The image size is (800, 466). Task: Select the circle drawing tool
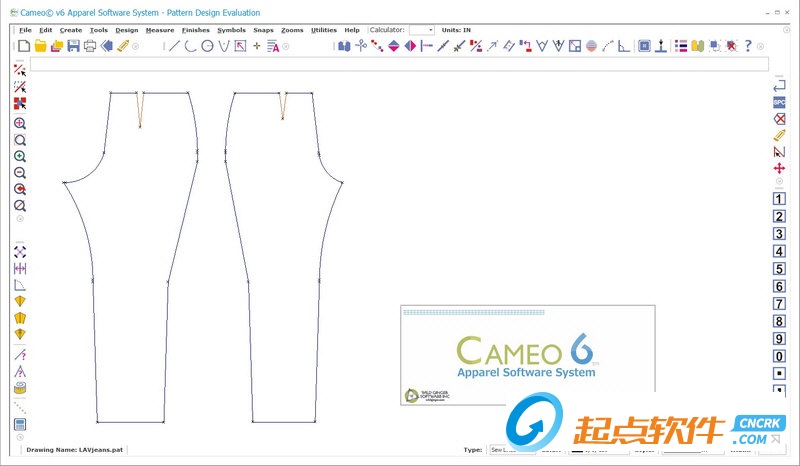point(207,46)
